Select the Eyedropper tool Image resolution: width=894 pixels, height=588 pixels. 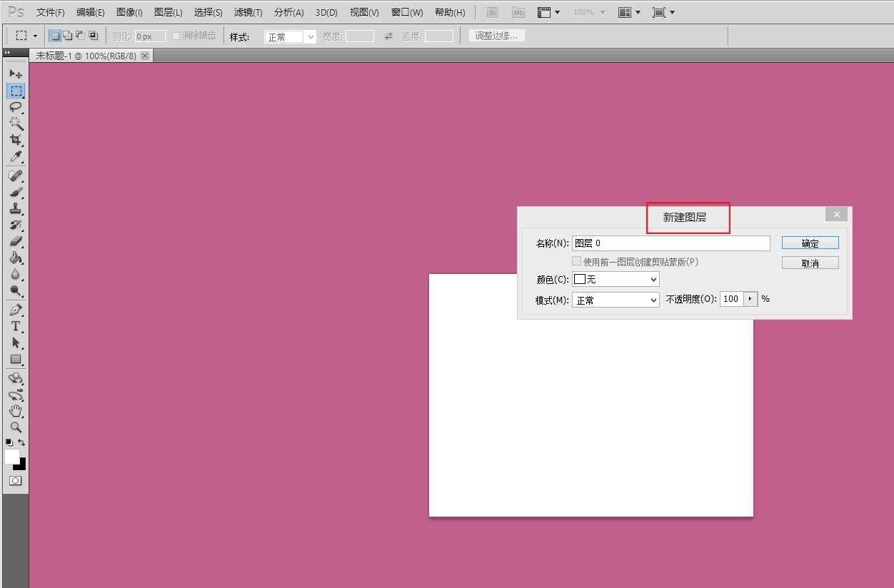[x=15, y=157]
